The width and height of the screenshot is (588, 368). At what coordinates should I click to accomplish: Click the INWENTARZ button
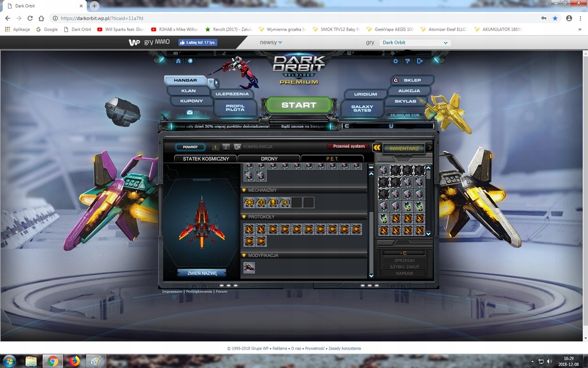click(404, 149)
